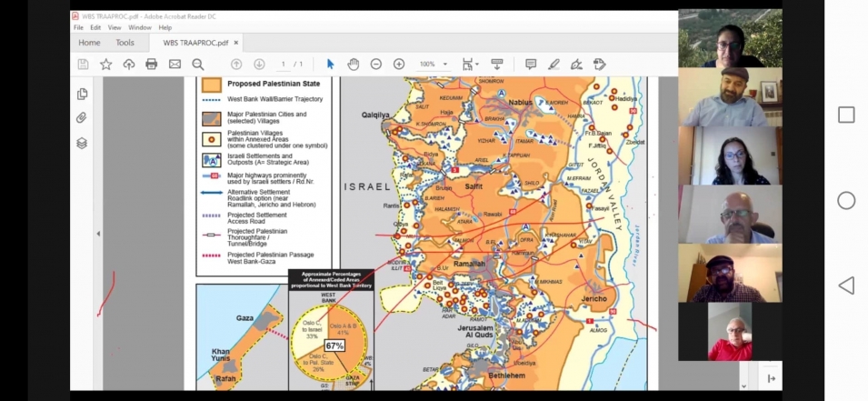Zoom out with the minus circle icon
This screenshot has height=401, width=868.
click(376, 65)
